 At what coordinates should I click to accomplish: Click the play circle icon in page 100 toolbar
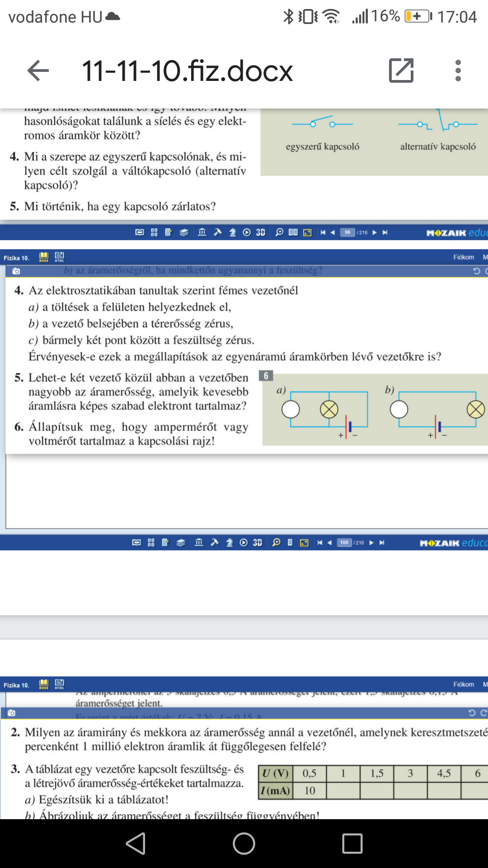tap(244, 542)
